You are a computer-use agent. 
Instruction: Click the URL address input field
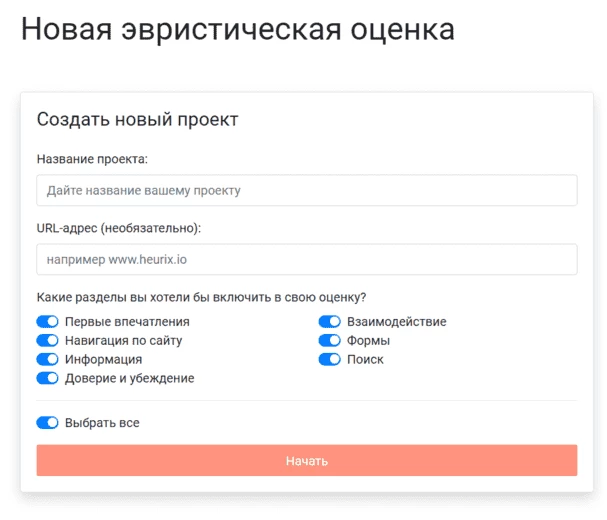pyautogui.click(x=307, y=259)
